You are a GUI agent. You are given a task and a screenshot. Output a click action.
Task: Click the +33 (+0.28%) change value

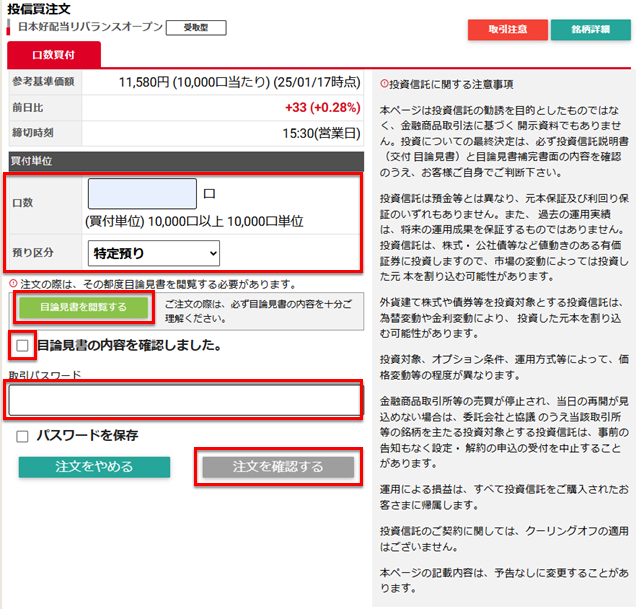tap(322, 108)
